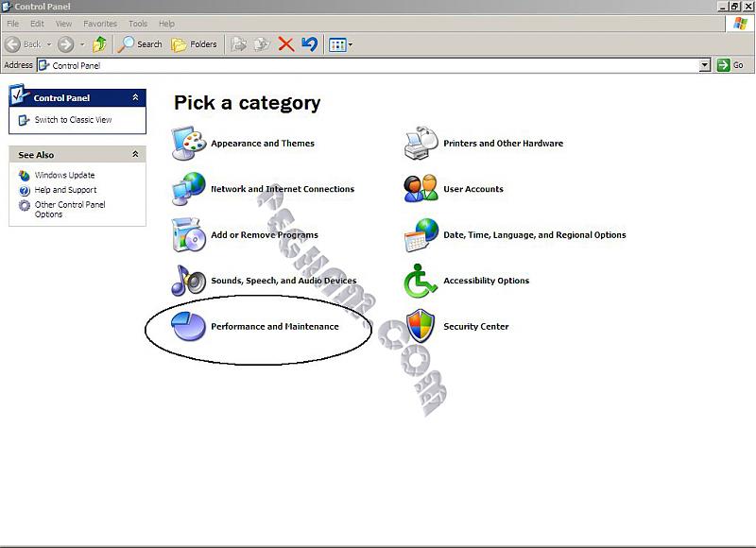Click the Security Center text link
The image size is (756, 548).
tap(476, 326)
